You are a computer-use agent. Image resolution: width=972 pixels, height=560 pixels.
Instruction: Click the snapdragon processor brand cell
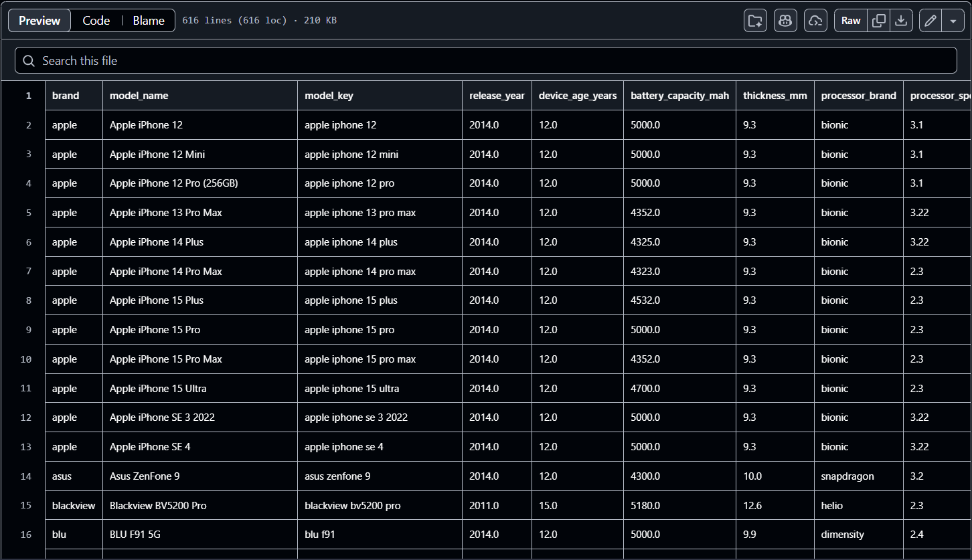click(859, 476)
